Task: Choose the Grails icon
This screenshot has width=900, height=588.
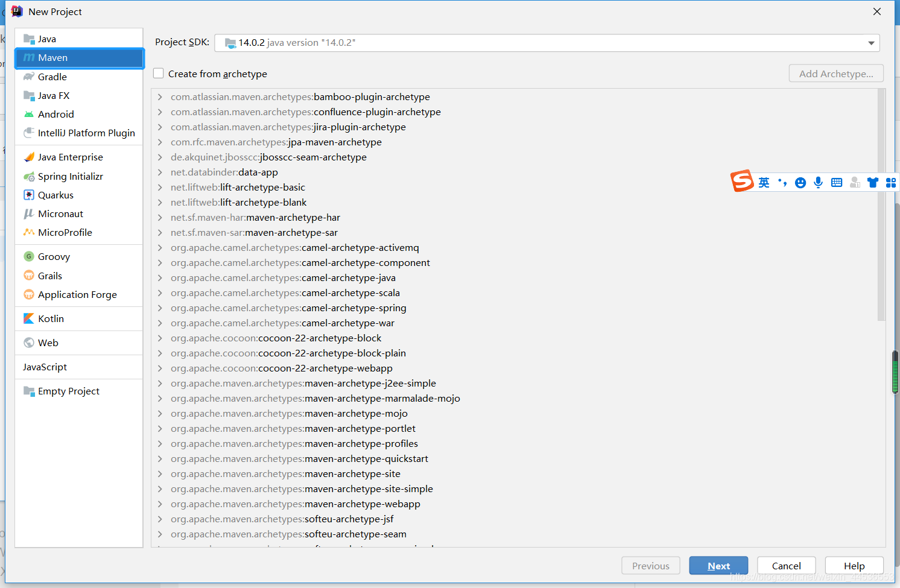Action: point(29,276)
